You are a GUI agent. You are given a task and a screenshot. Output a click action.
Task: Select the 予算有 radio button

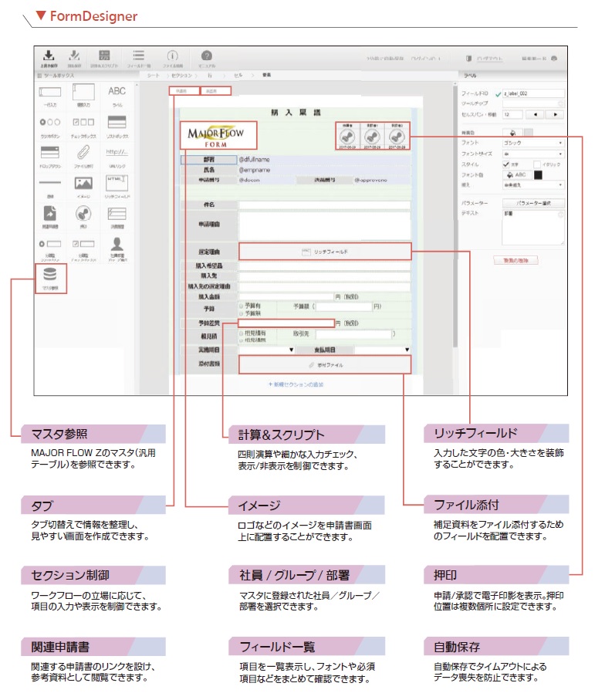pyautogui.click(x=241, y=306)
